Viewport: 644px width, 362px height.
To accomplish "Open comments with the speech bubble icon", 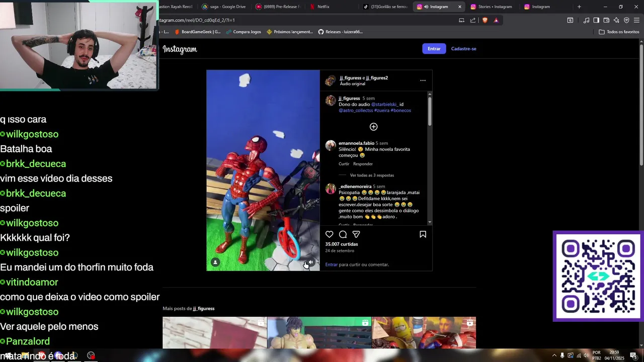I will pyautogui.click(x=343, y=234).
